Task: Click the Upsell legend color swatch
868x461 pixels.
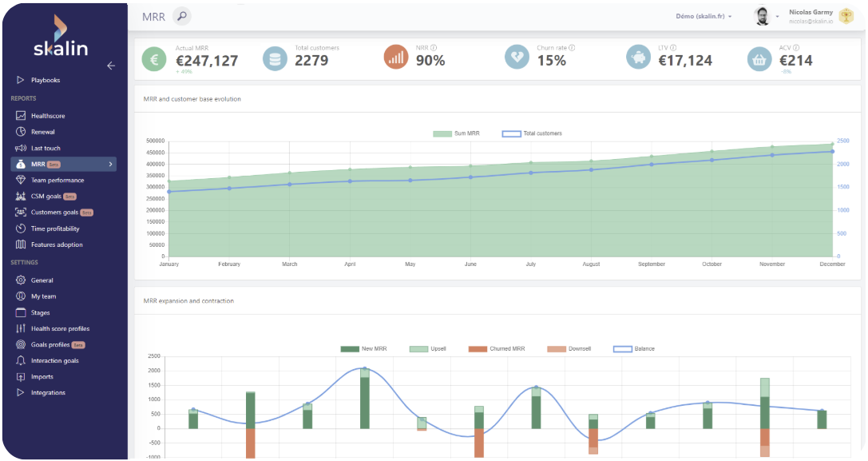Action: [x=418, y=349]
